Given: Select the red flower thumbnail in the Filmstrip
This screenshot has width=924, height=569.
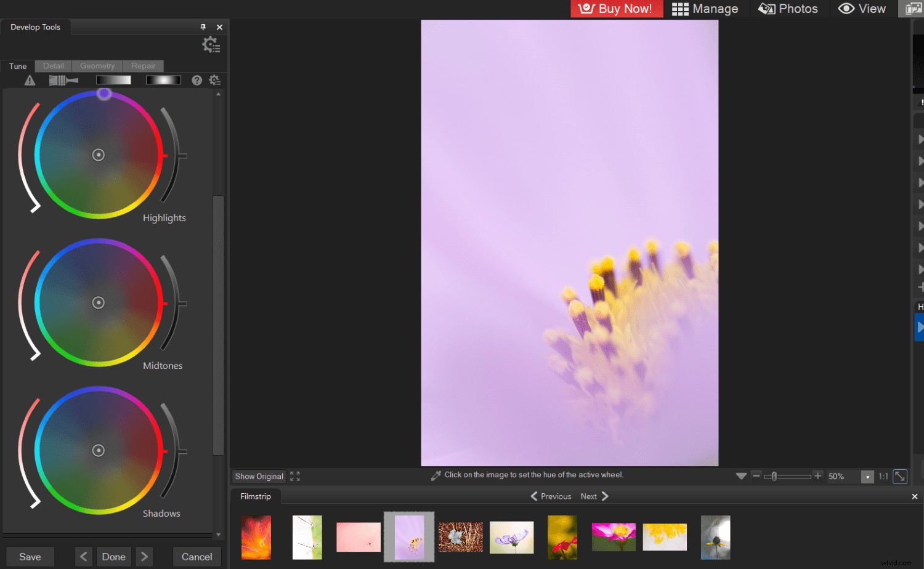Looking at the screenshot, I should pyautogui.click(x=562, y=536).
